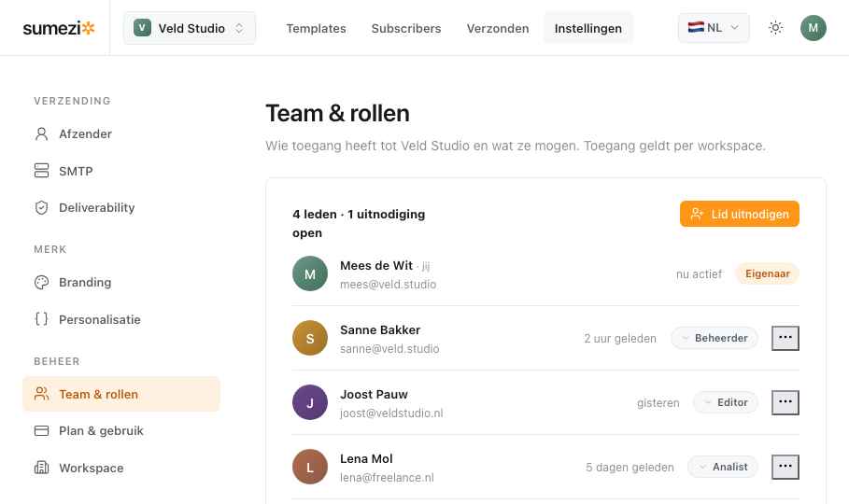The width and height of the screenshot is (849, 504).
Task: Click the SMTP server icon
Action: pyautogui.click(x=42, y=171)
